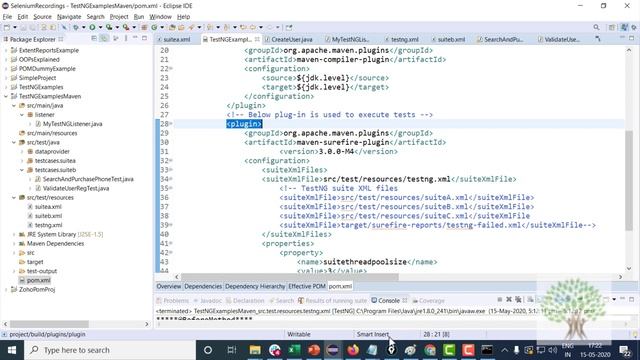This screenshot has width=640, height=360.
Task: Click the Package Explorer horizontal scrollbar
Action: [49, 324]
